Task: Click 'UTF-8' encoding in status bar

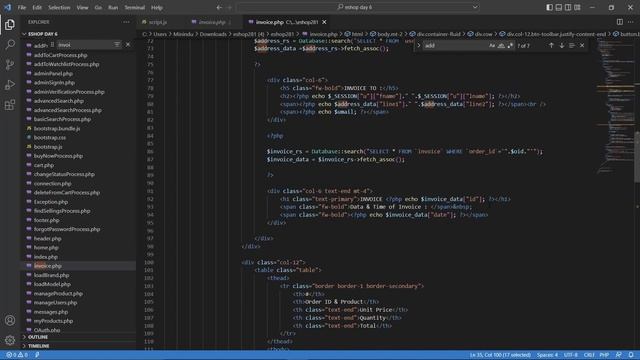Action: 571,355
